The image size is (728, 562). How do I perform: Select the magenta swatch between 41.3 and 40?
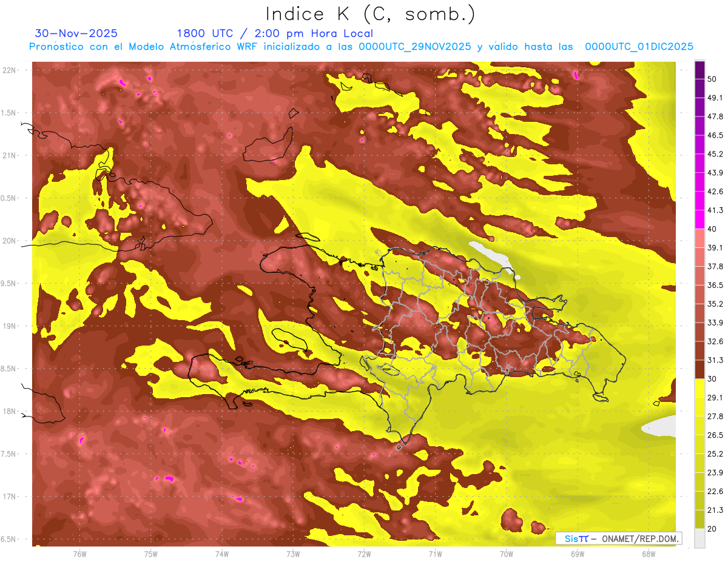pos(699,219)
